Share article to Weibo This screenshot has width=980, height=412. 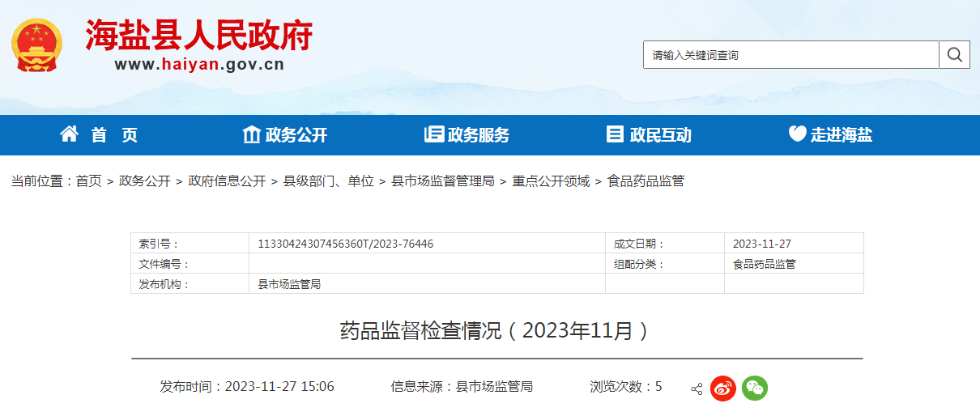[722, 389]
